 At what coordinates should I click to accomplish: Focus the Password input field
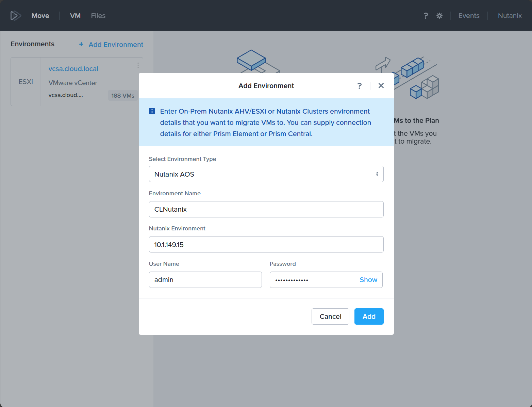coord(326,280)
